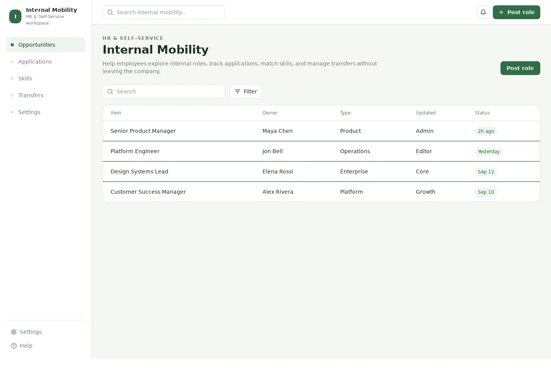This screenshot has height=392, width=551.
Task: Click the Platform type cell in Alex Rivera's row
Action: click(351, 192)
